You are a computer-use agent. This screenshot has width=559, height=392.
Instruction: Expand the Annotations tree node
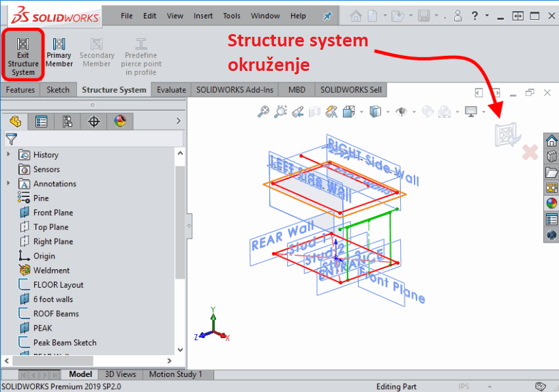click(x=9, y=183)
